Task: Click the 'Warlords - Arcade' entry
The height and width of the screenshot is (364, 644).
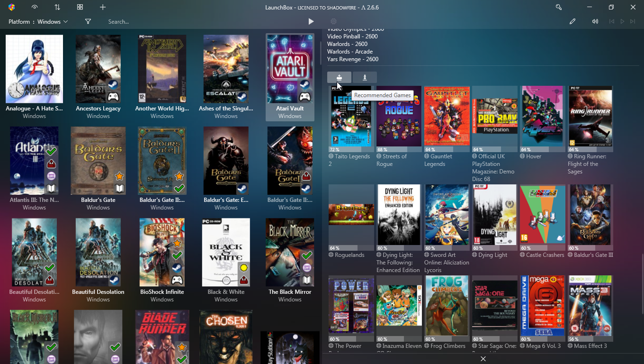Action: 350,52
